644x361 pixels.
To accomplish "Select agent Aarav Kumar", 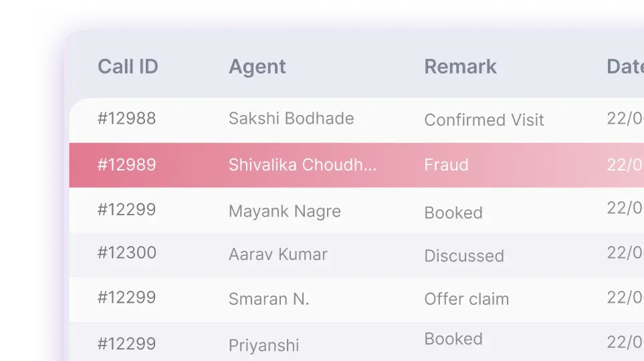I will [278, 254].
